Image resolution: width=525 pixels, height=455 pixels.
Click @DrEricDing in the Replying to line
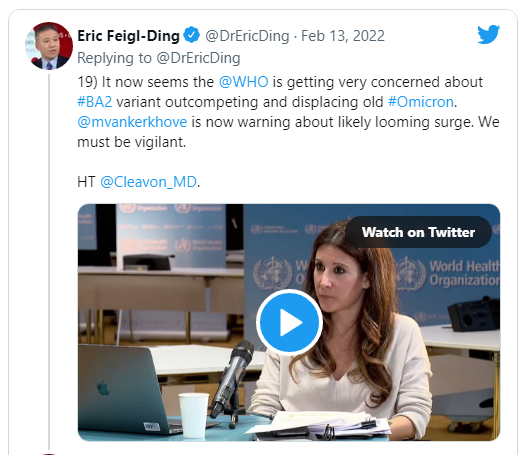coord(199,58)
